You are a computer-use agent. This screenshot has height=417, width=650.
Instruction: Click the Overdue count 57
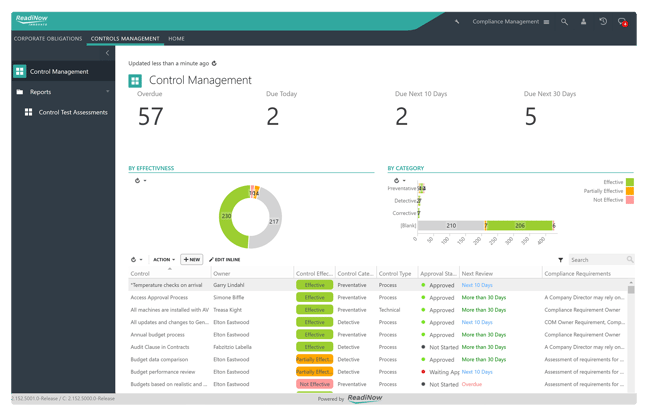point(150,116)
